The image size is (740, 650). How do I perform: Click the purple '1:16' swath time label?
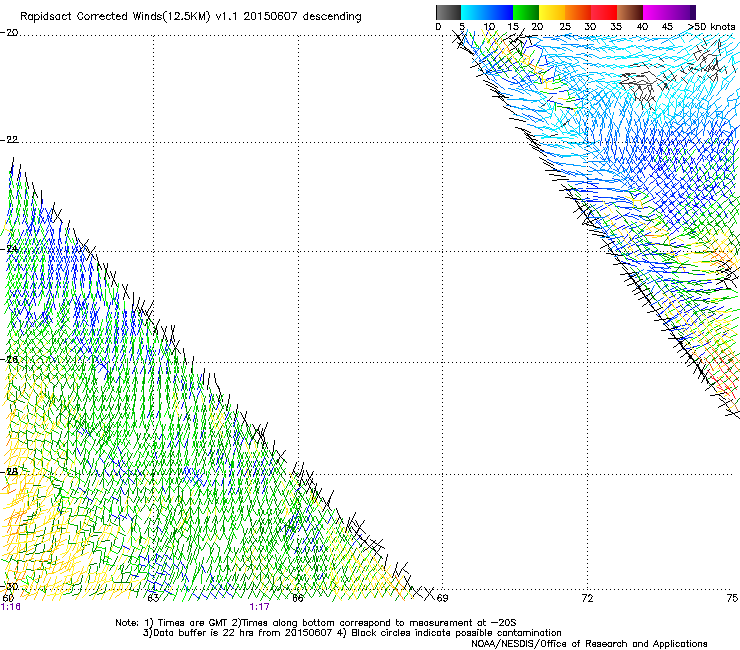[10, 607]
